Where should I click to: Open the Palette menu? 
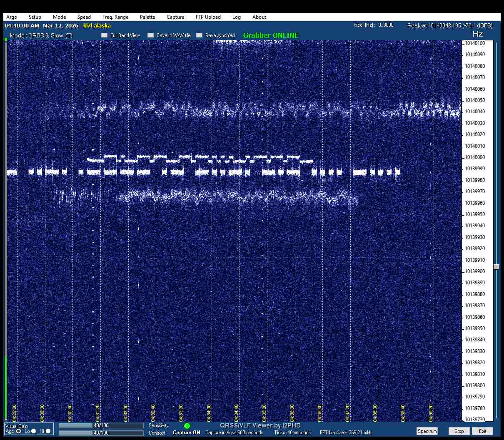coord(147,17)
